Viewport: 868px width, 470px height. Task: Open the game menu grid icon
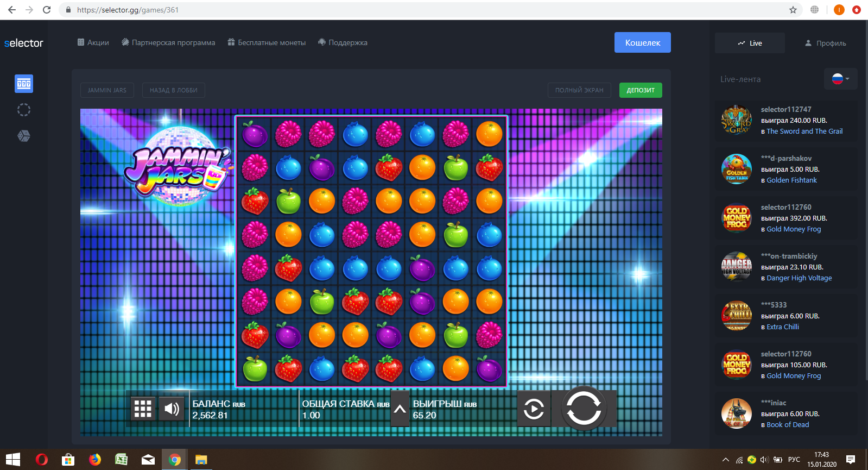click(x=143, y=409)
